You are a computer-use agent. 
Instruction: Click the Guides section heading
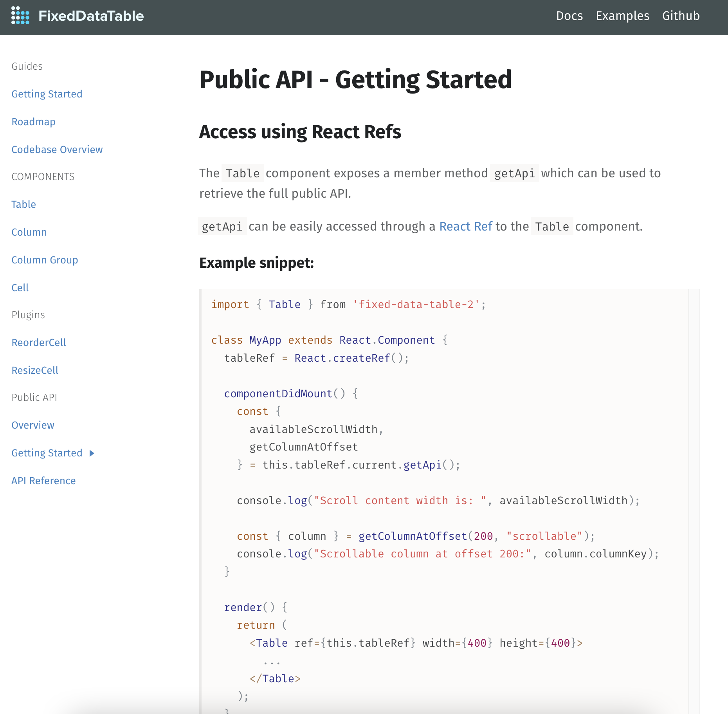27,66
